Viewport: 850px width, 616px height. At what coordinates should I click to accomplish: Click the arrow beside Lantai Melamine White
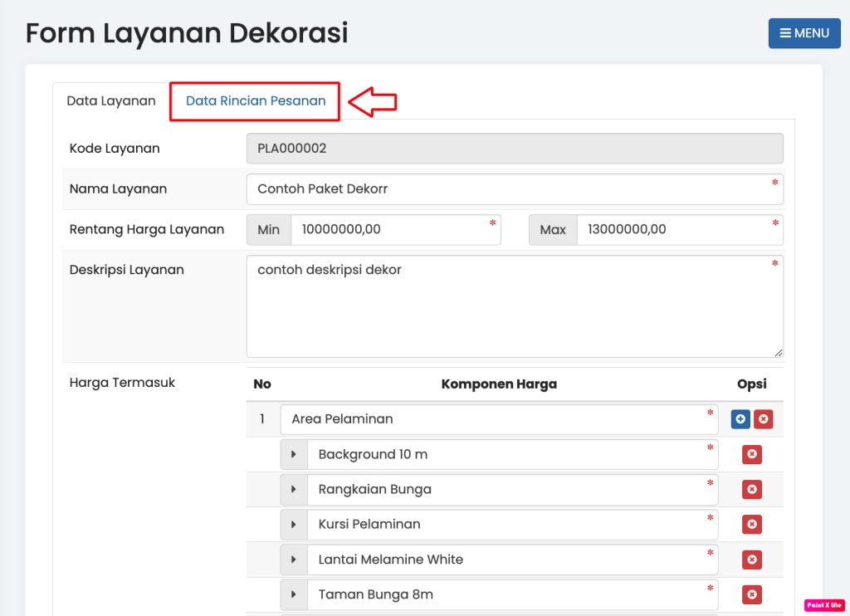tap(294, 560)
